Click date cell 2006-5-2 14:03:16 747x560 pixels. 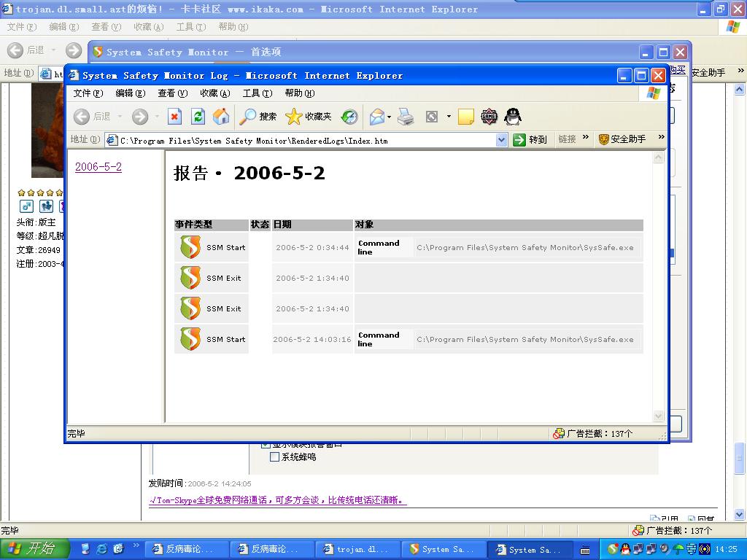312,340
